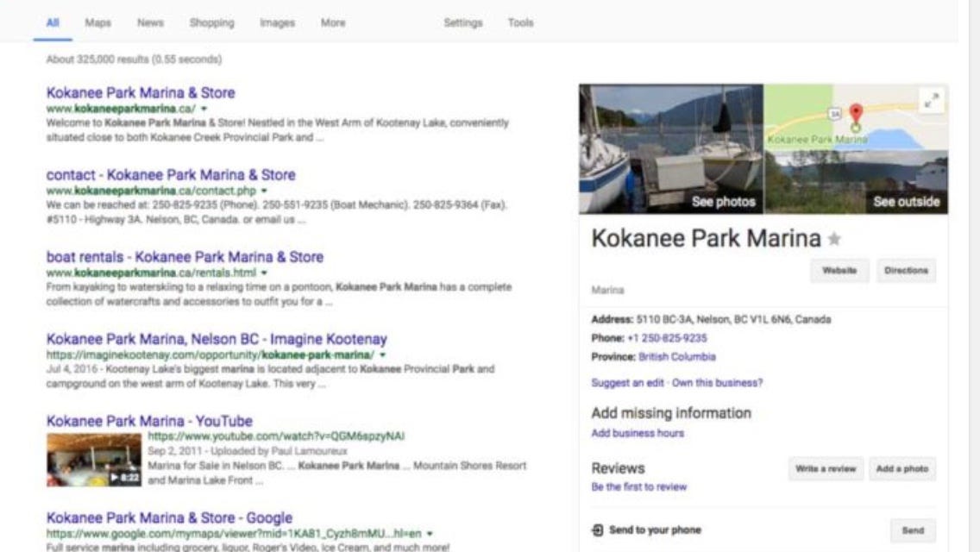This screenshot has width=980, height=552.
Task: Click the Website button
Action: point(839,271)
